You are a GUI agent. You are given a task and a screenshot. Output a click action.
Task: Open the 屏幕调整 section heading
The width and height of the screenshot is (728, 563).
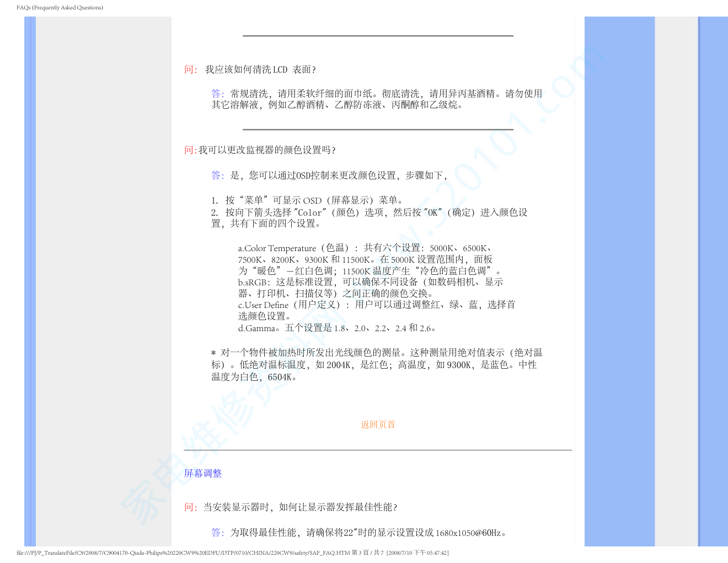point(203,474)
